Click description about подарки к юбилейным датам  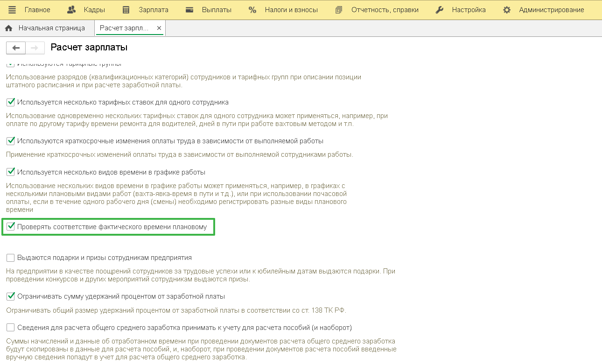point(201,275)
